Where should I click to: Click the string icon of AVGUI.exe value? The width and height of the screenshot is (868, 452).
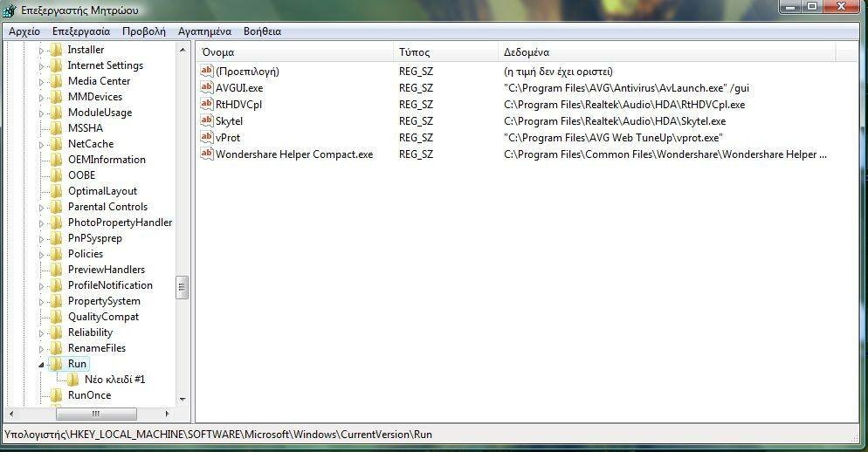point(206,87)
